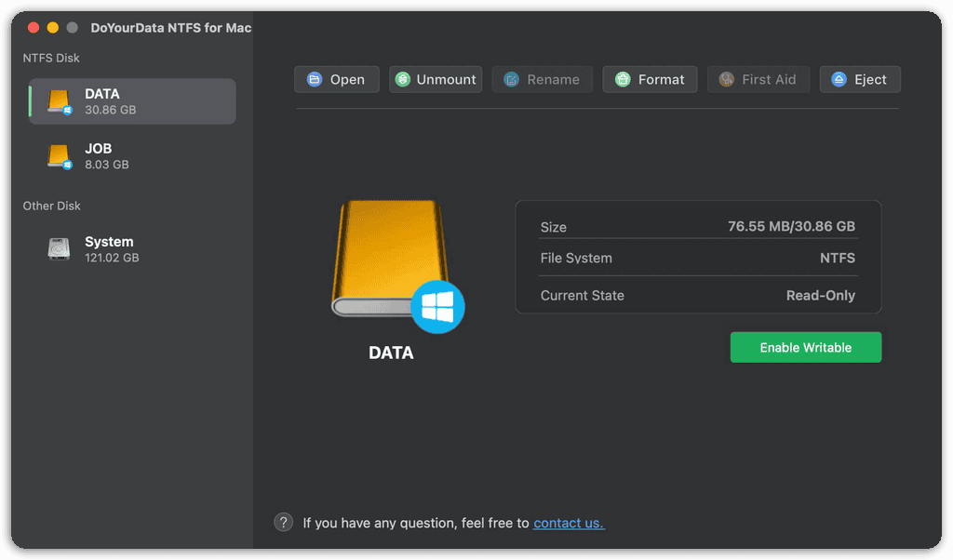Screen dimensions: 953x560
Task: Click the JOB drive icon in sidebar
Action: (x=59, y=156)
